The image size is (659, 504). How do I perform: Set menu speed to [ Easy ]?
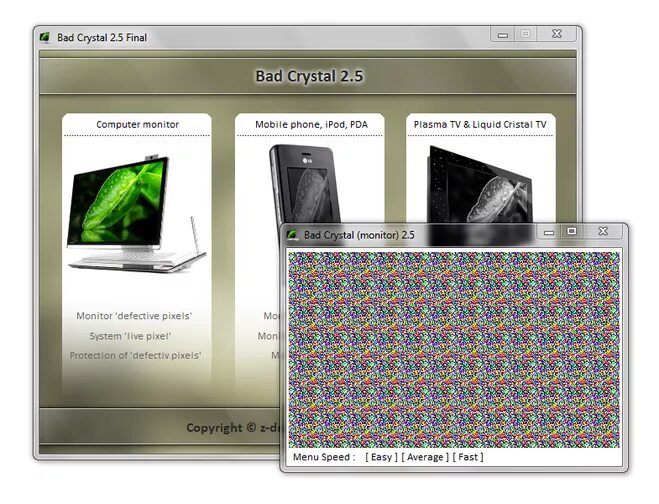click(x=381, y=457)
